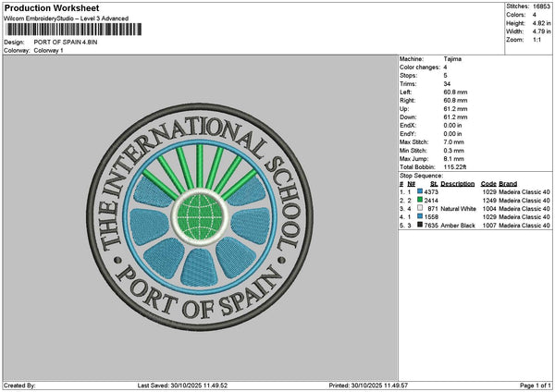Select the Total Bobbin value '115.22ft'
The image size is (555, 392).
coord(455,167)
